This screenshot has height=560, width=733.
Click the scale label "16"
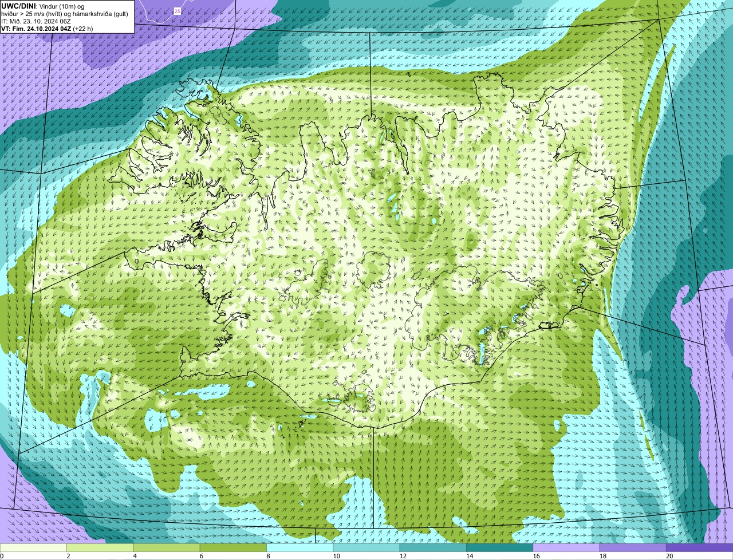pos(536,556)
